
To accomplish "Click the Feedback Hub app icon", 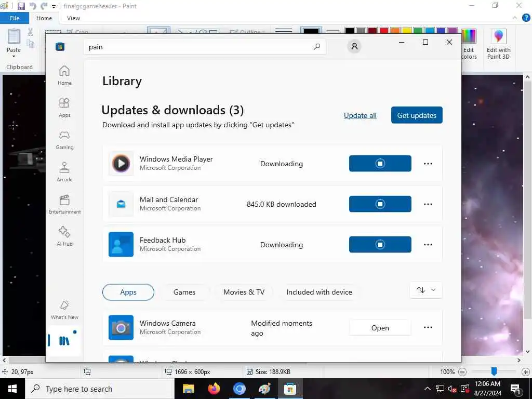I will coord(121,245).
